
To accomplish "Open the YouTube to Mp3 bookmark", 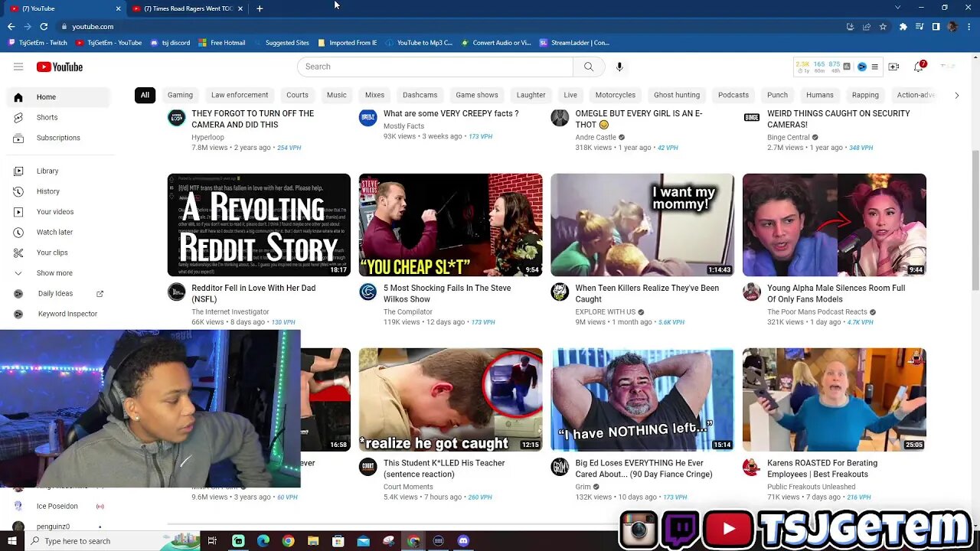I will tap(420, 43).
